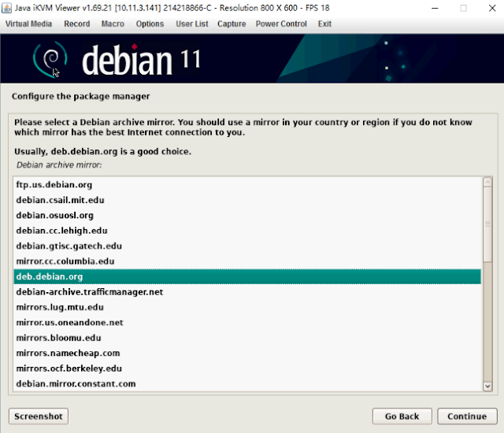Open the Capture menu
This screenshot has width=504, height=433.
coord(232,24)
